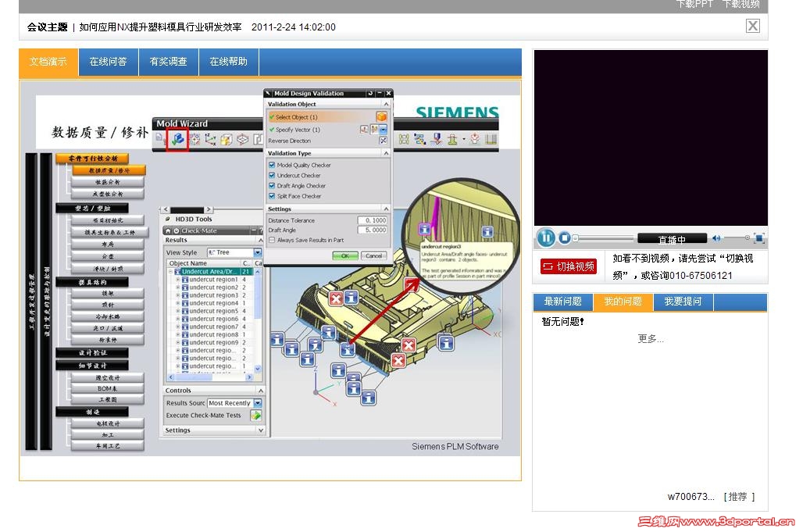Stop the video player

point(565,237)
